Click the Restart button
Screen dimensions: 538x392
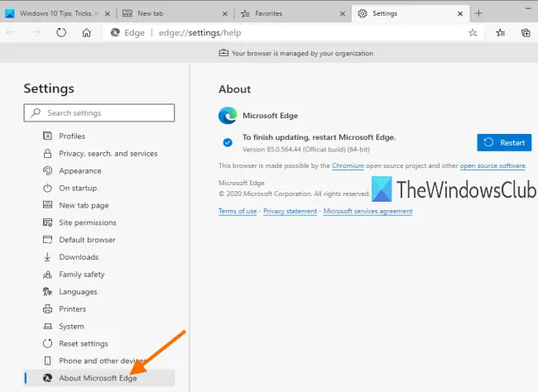[504, 142]
